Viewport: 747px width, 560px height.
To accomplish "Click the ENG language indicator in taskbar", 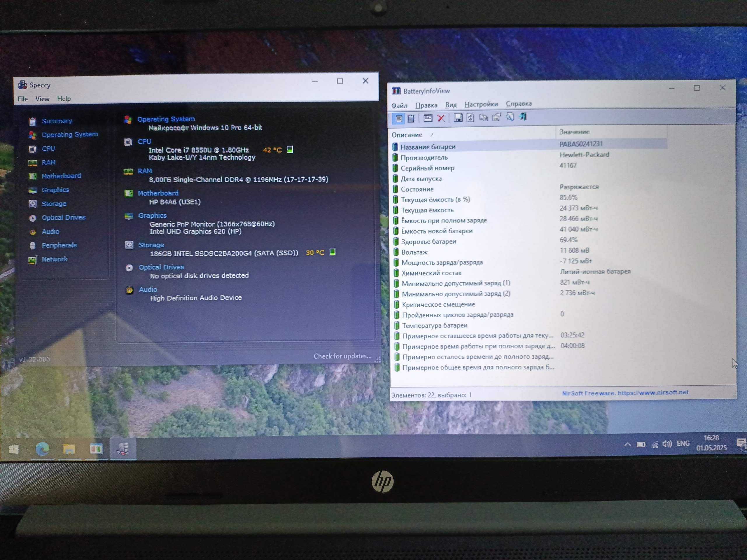I will point(683,443).
